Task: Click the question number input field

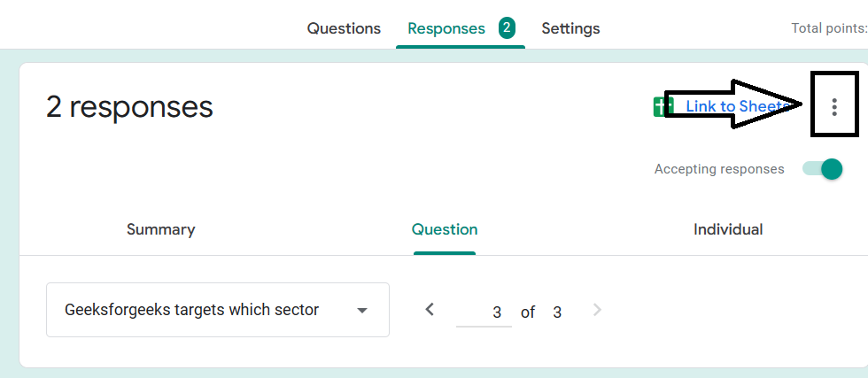Action: click(x=484, y=312)
